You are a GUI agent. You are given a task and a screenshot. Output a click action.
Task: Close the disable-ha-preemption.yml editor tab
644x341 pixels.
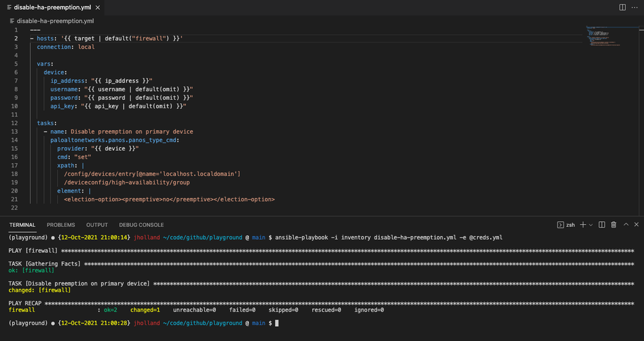click(99, 7)
